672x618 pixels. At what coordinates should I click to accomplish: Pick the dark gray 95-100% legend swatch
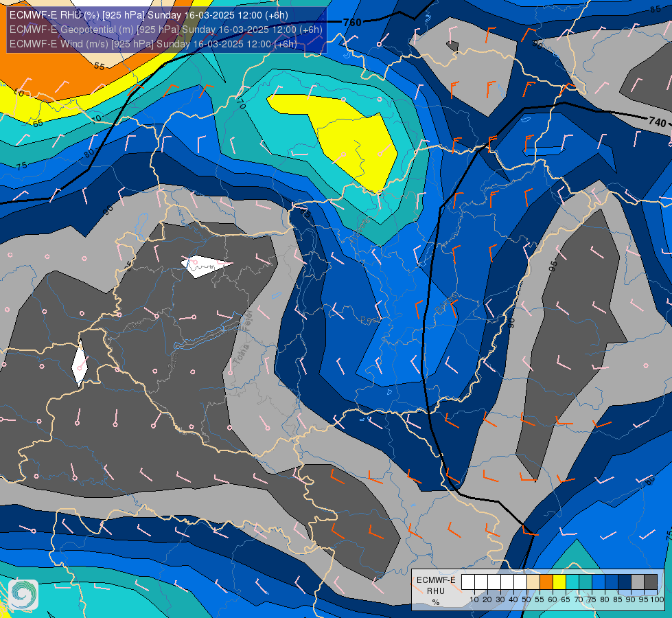(651, 582)
